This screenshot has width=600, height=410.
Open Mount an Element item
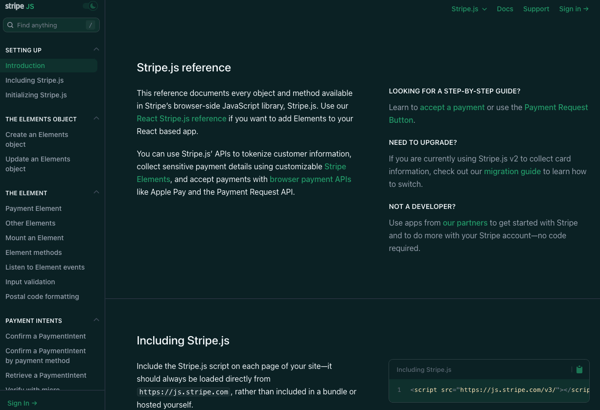pyautogui.click(x=34, y=238)
